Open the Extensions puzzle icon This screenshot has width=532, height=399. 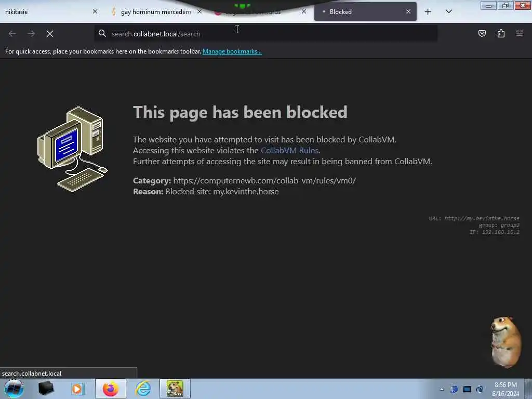501,33
